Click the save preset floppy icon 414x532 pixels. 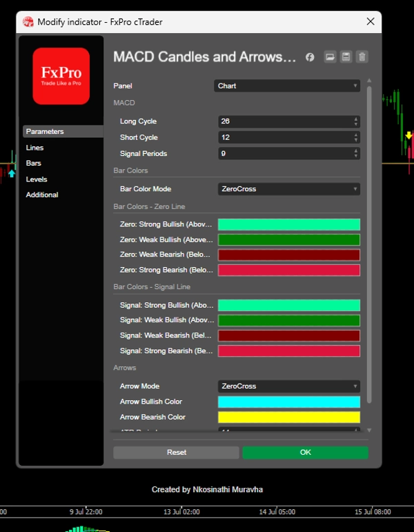coord(346,57)
